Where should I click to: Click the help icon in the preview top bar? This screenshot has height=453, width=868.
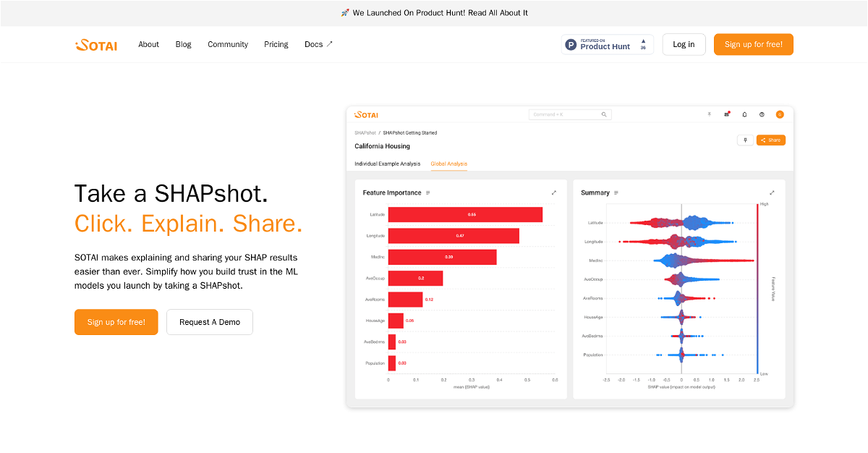(x=762, y=114)
